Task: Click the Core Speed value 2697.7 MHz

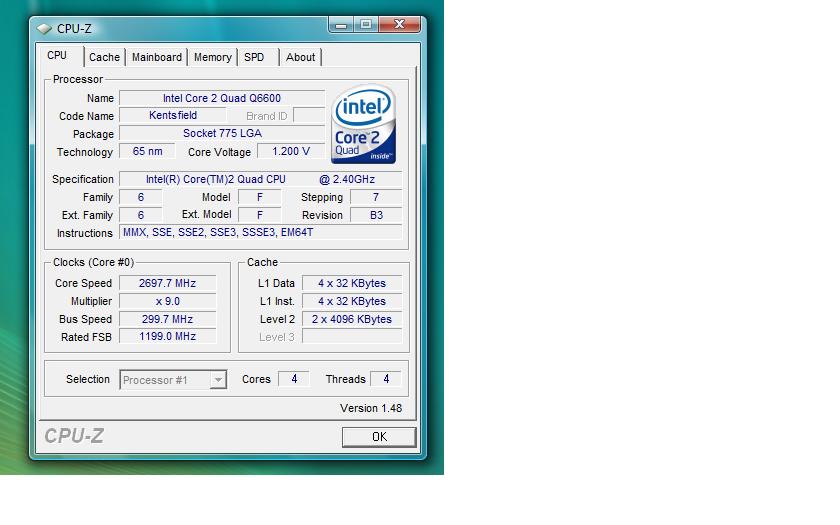Action: click(167, 283)
